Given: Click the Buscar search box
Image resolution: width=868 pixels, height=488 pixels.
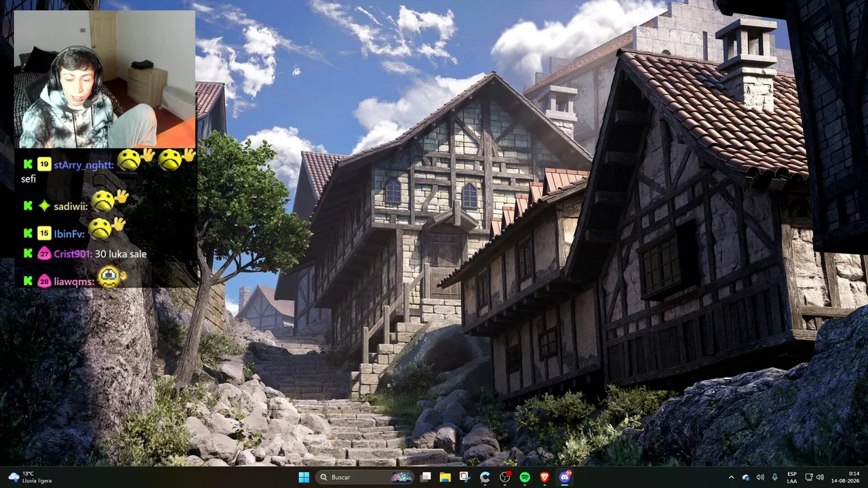Looking at the screenshot, I should [x=366, y=477].
